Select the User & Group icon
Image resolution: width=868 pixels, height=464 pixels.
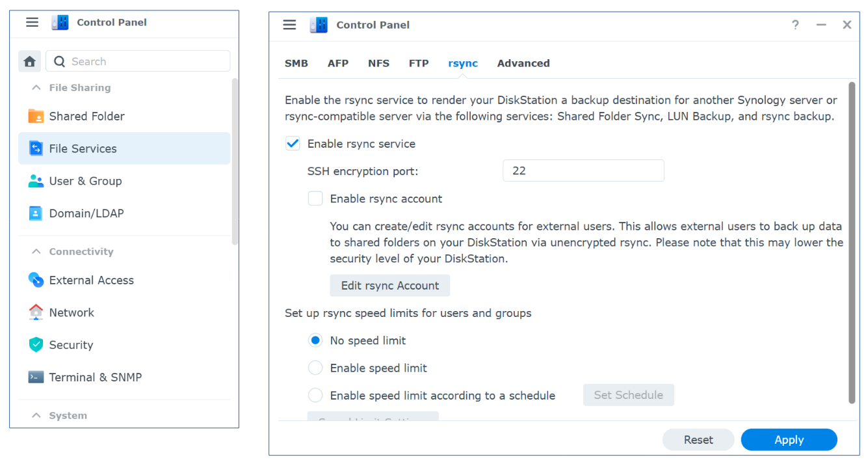tap(36, 181)
